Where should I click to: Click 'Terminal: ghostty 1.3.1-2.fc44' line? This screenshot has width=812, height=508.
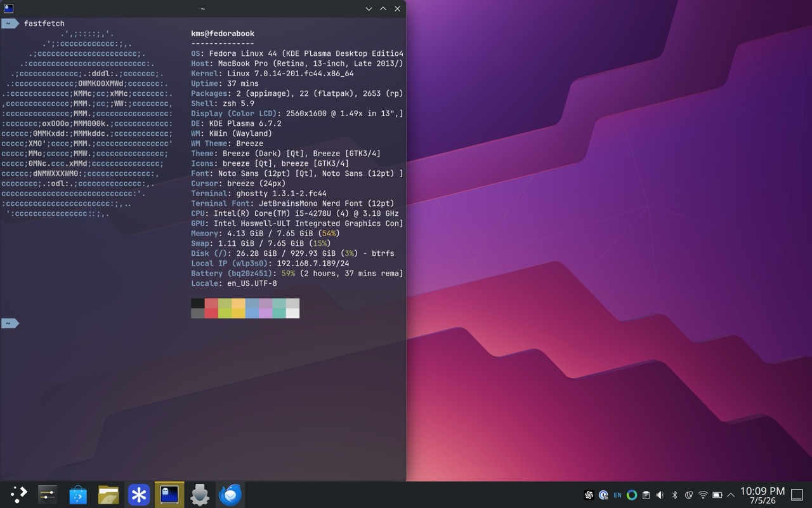tap(259, 194)
